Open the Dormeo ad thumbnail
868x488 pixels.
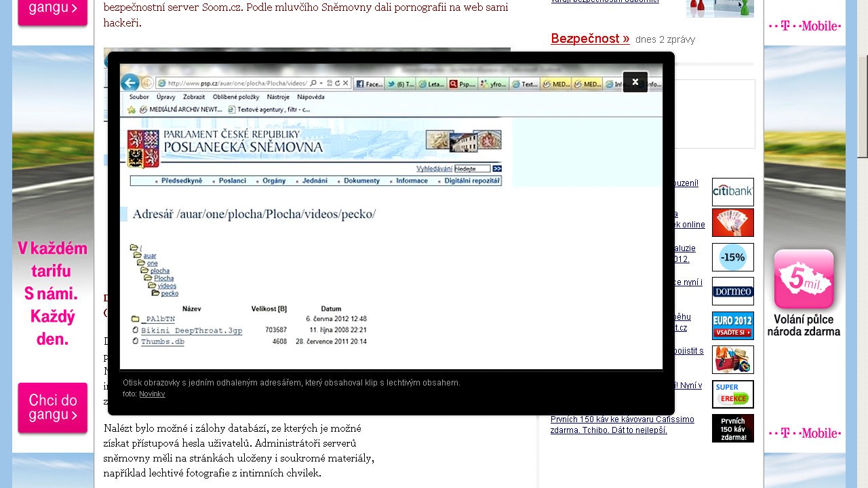tap(732, 291)
